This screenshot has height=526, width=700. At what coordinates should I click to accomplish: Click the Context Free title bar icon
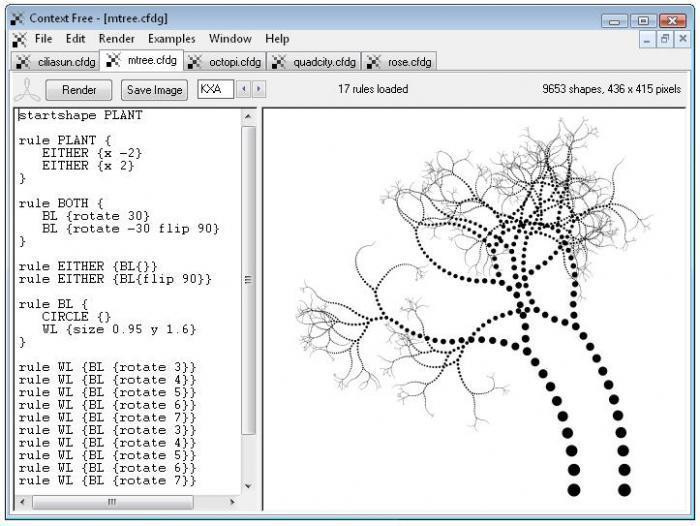pyautogui.click(x=17, y=18)
